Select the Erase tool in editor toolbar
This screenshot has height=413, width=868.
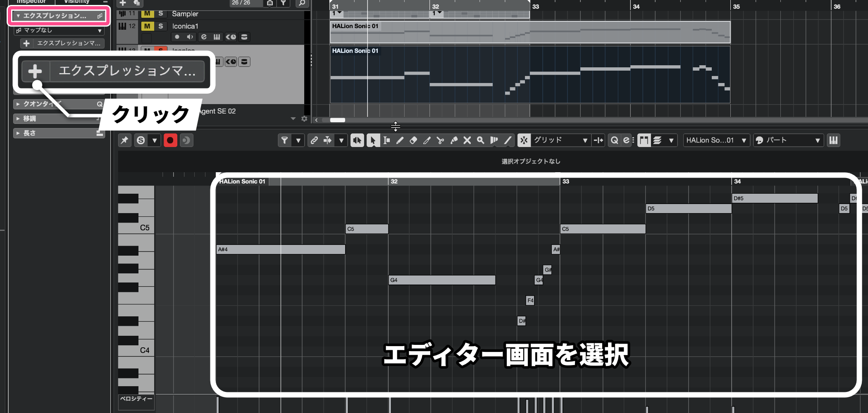pyautogui.click(x=413, y=140)
